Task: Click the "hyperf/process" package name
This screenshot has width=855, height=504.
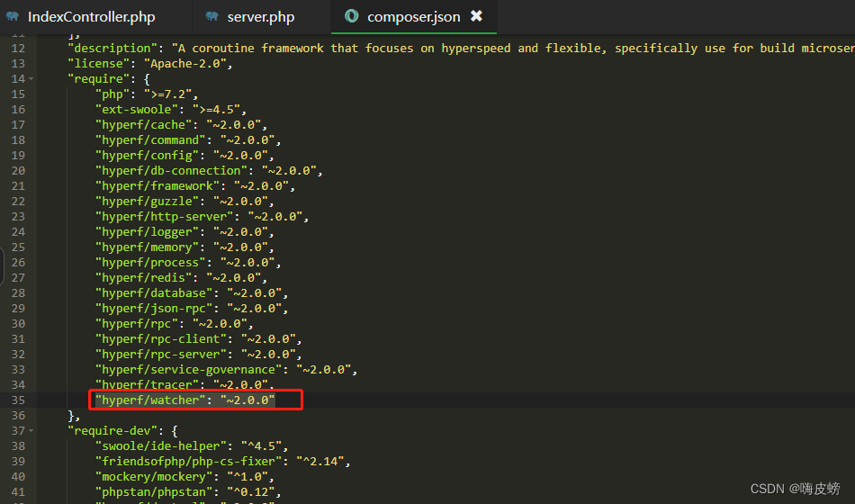Action: 150,263
